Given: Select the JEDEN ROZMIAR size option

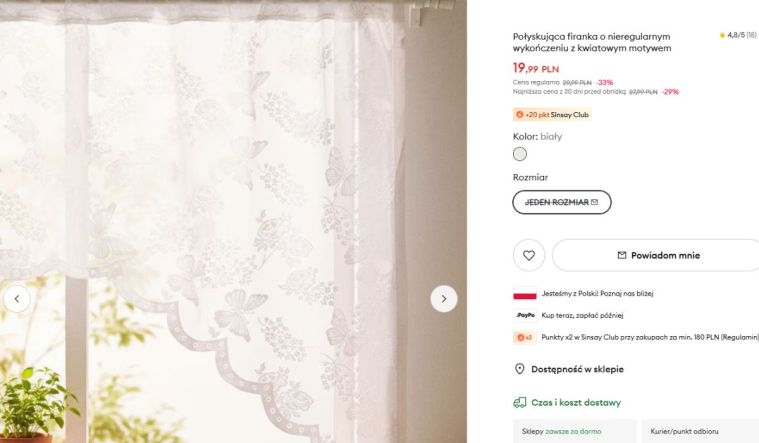Looking at the screenshot, I should coord(562,202).
